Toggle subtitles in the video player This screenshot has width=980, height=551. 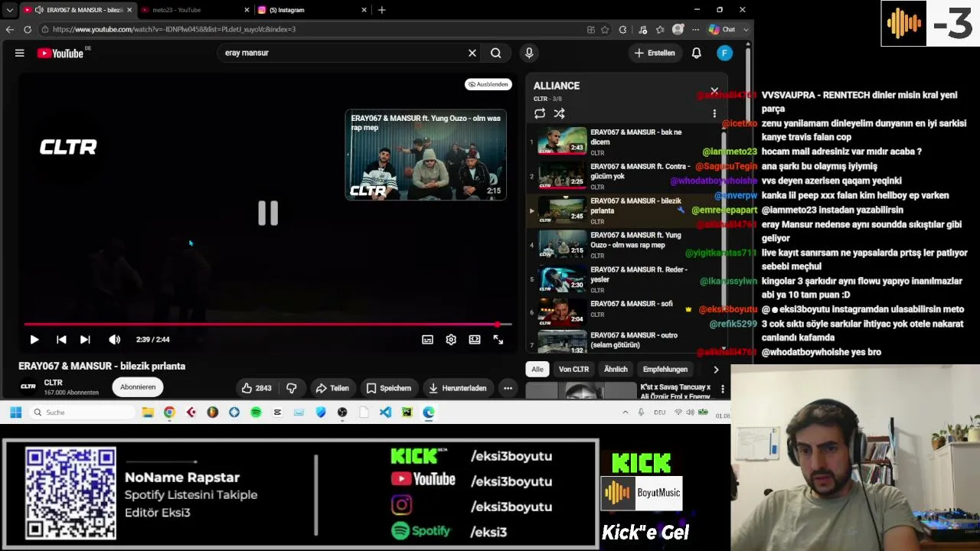[x=427, y=340]
